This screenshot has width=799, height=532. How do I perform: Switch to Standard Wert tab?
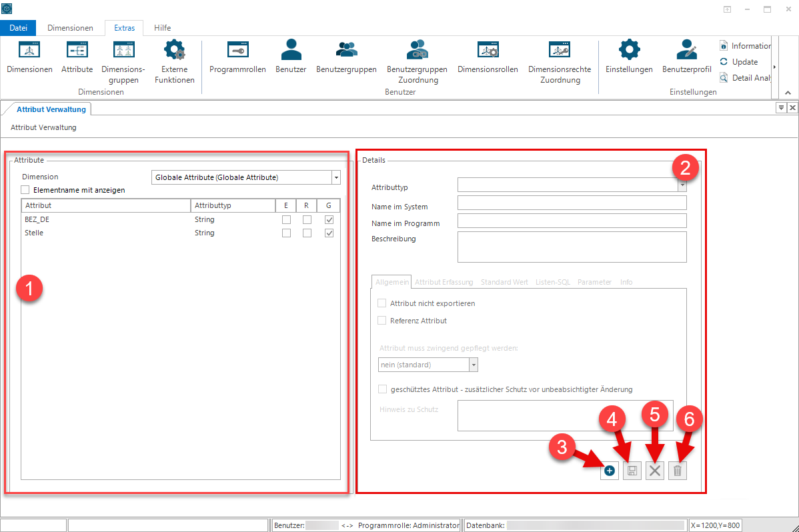[x=504, y=282]
